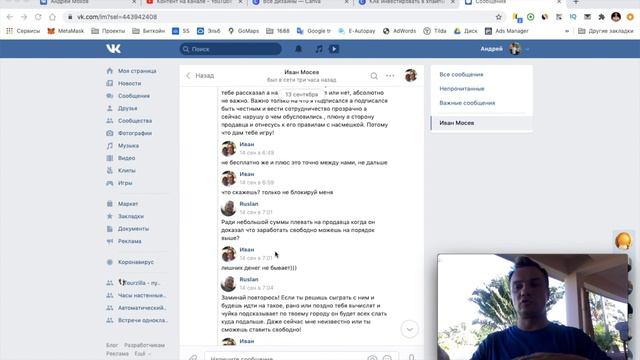Viewport: 640px width, 360px height.
Task: Open Другие закладки folder
Action: coord(606,31)
